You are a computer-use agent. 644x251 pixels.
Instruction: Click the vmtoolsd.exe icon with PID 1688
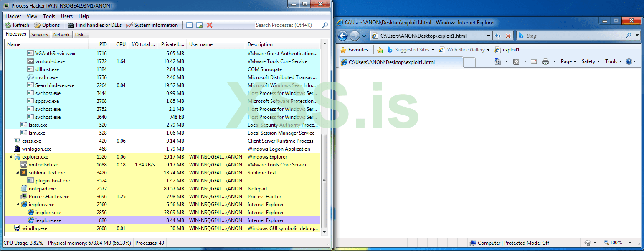[x=24, y=165]
